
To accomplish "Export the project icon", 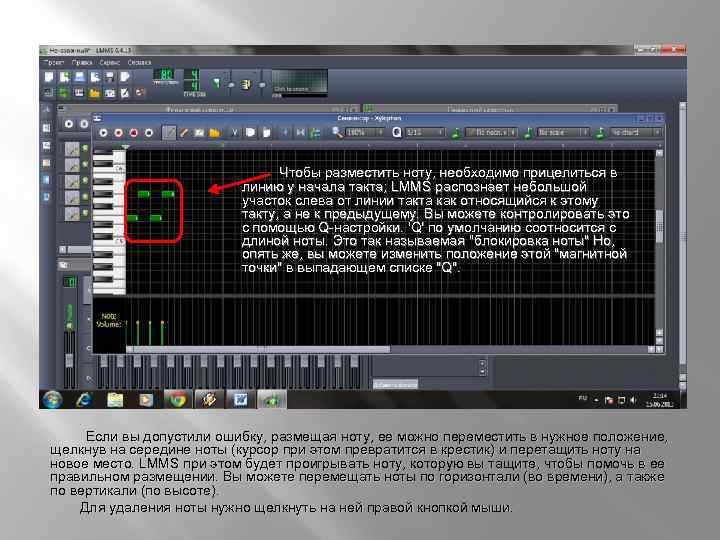I will tap(124, 77).
